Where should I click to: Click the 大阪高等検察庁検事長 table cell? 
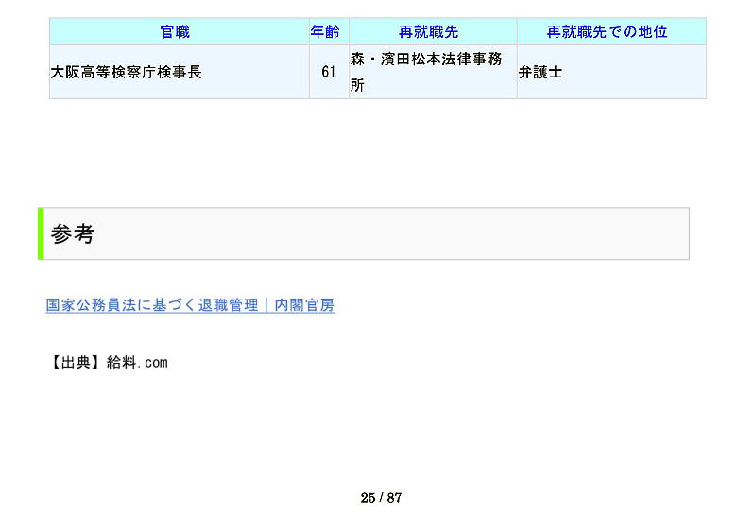[x=127, y=72]
